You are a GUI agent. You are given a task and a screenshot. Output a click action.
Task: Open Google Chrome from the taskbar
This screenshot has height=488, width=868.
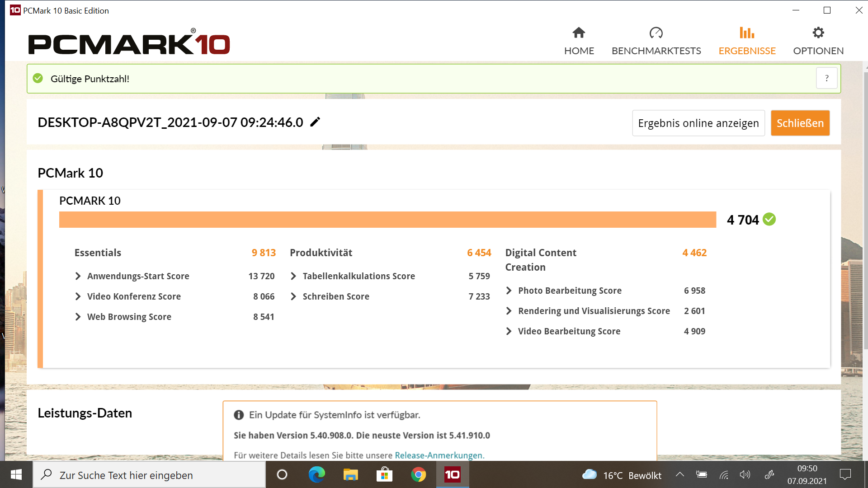coord(418,474)
